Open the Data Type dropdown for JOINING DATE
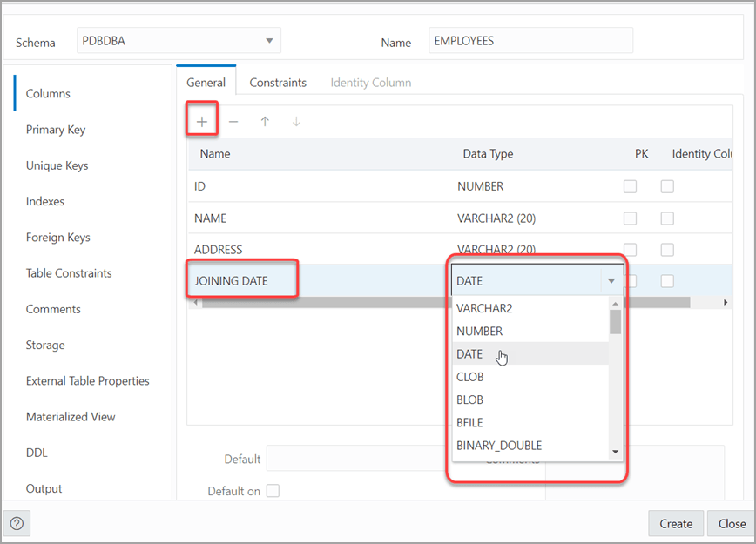 point(611,280)
